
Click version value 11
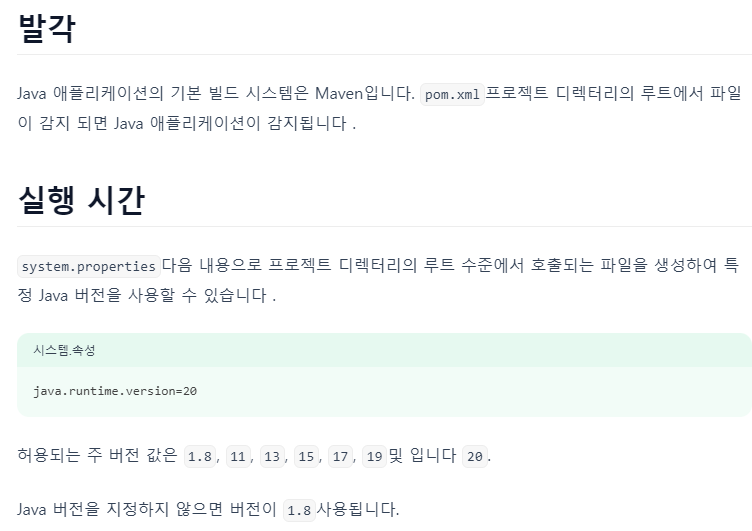click(x=238, y=456)
